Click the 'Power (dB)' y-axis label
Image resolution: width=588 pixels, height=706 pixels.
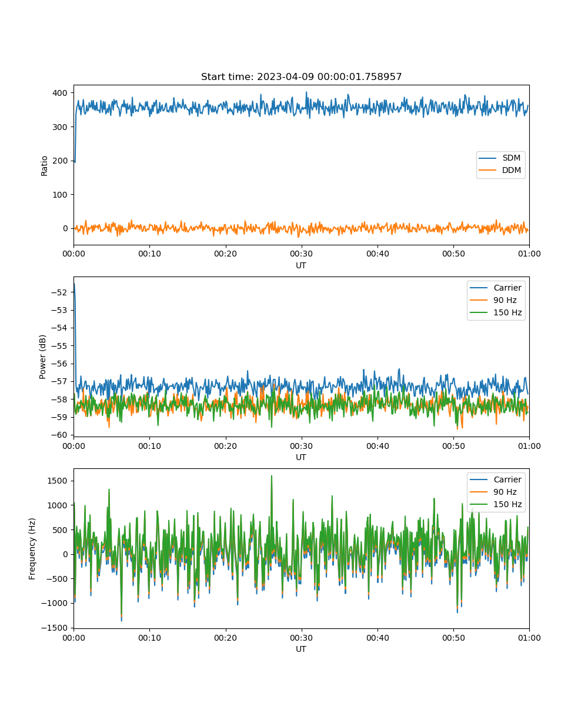[44, 357]
